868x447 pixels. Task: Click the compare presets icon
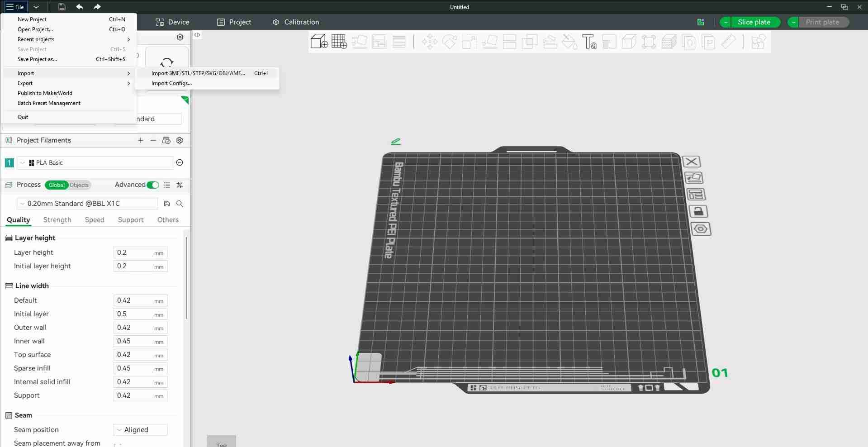(x=180, y=185)
